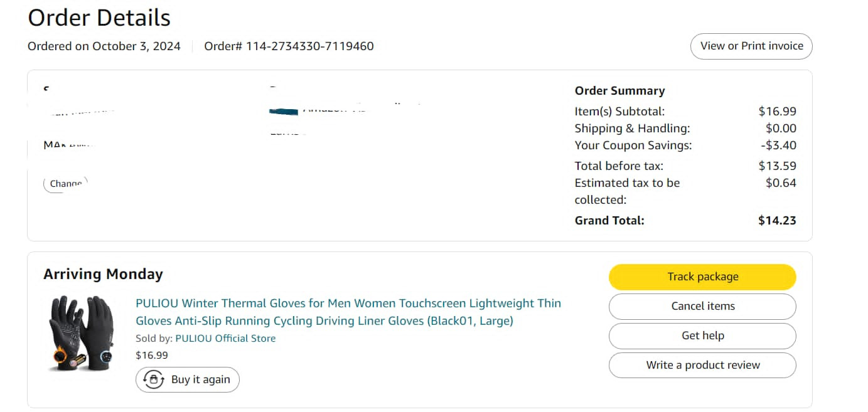Image resolution: width=868 pixels, height=412 pixels.
Task: Click the Order Details page heading
Action: (x=99, y=18)
